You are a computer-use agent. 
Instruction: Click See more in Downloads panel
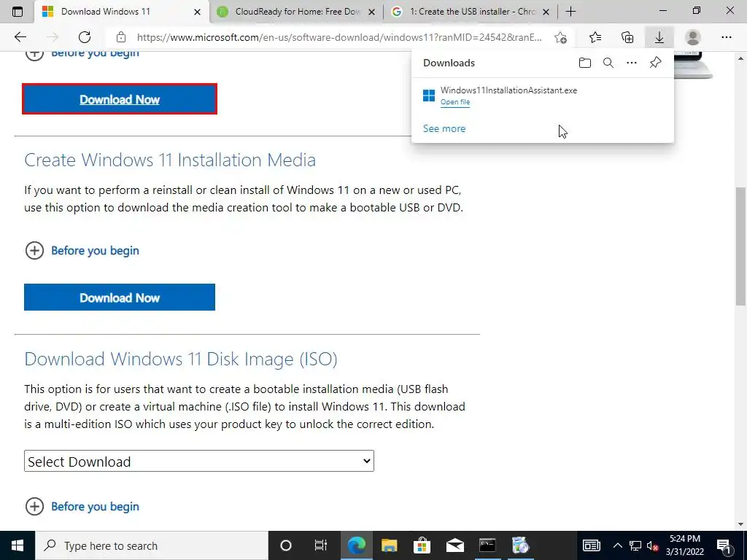(444, 128)
